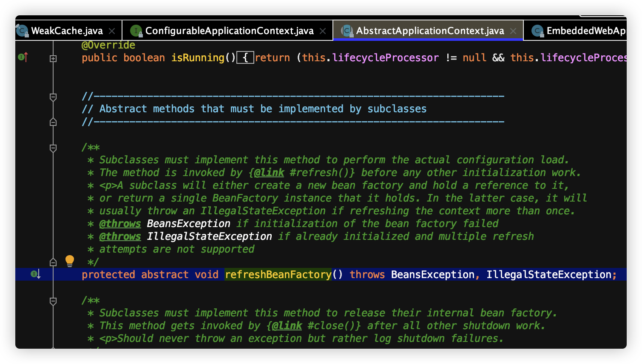642x364 pixels.
Task: Collapse the comment block starting at first dashed line
Action: tap(53, 97)
